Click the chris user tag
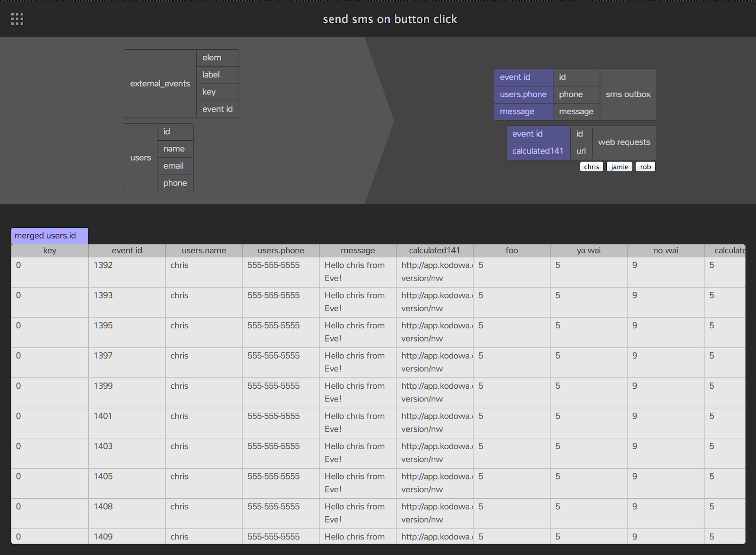The width and height of the screenshot is (756, 555). (591, 167)
